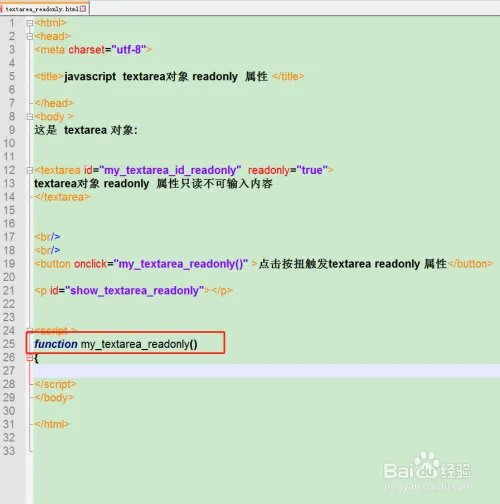Image resolution: width=500 pixels, height=504 pixels.
Task: Click the title text javascript textarea对象 readonly 属性
Action: click(166, 76)
